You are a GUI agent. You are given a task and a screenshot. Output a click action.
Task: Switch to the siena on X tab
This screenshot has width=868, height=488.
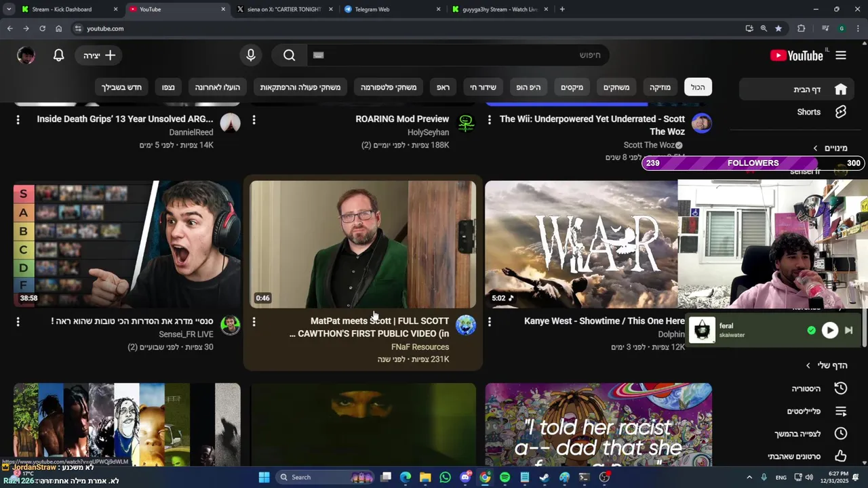(283, 9)
